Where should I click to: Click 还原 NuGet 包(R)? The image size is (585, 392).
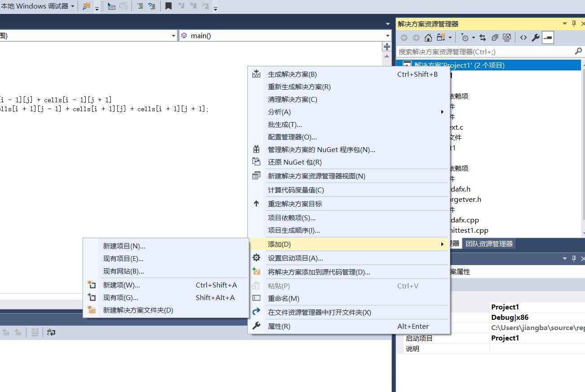pyautogui.click(x=349, y=162)
